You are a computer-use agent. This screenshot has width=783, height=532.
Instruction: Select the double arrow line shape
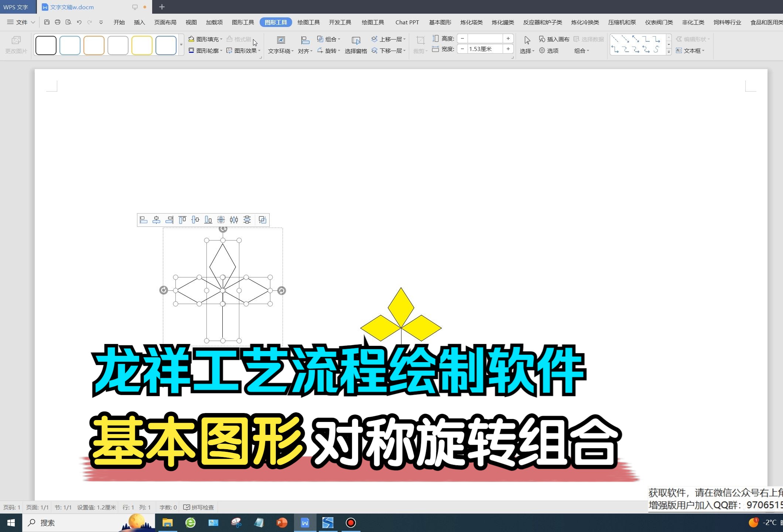[636, 39]
